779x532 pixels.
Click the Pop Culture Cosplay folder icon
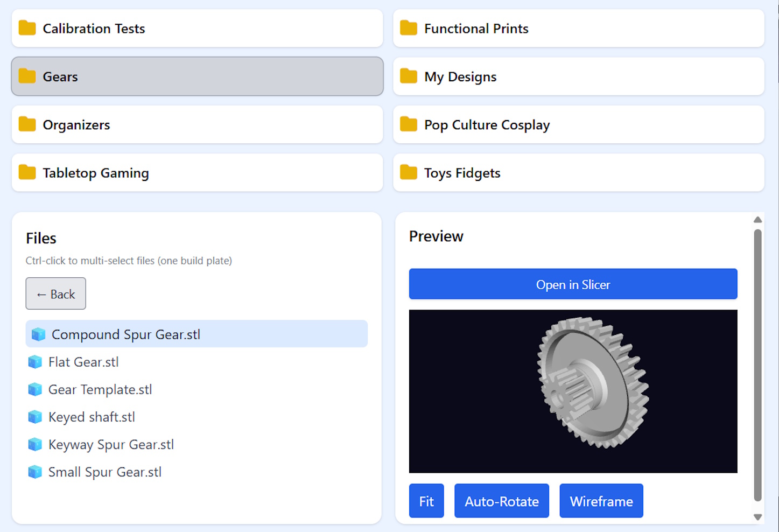click(x=409, y=124)
